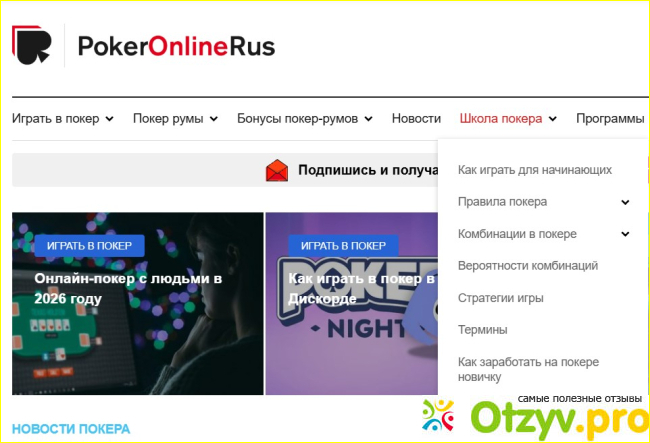Open the Бонусы покер-румов dropdown chevron

tap(368, 119)
